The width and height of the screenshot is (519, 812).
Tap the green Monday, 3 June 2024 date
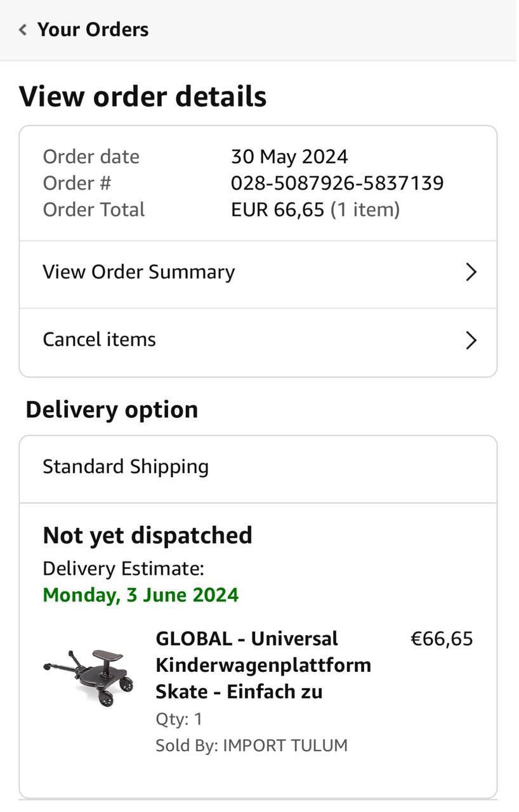(x=140, y=595)
